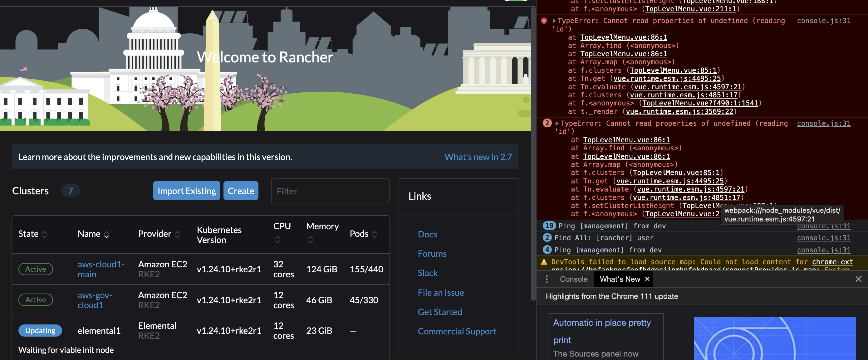The width and height of the screenshot is (868, 360).
Task: Click the 4 badge on the Ping management log
Action: tap(547, 250)
